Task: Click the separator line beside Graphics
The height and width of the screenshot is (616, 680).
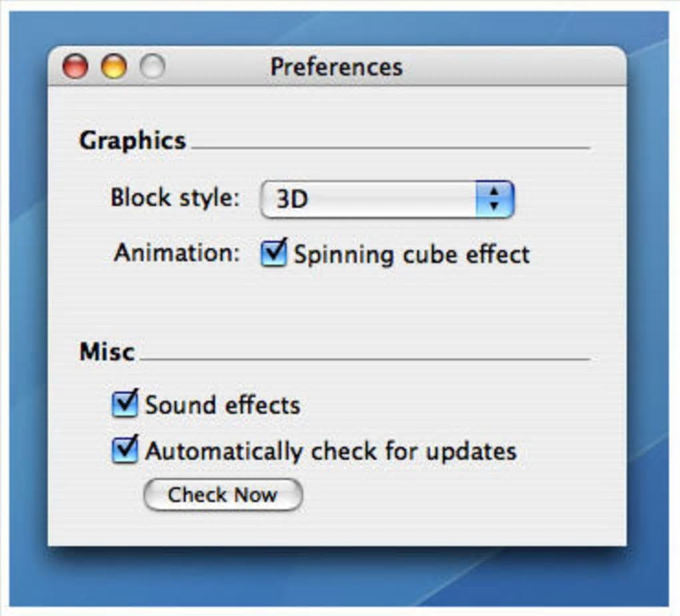Action: pyautogui.click(x=390, y=147)
